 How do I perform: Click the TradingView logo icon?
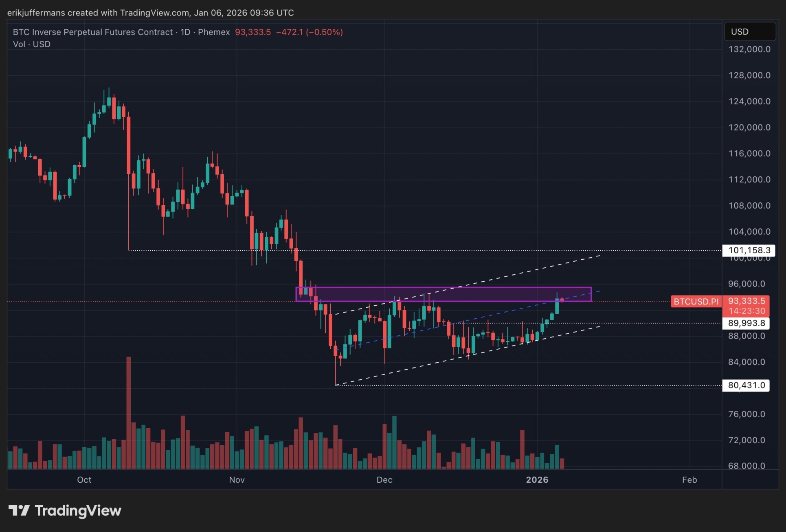pyautogui.click(x=19, y=510)
